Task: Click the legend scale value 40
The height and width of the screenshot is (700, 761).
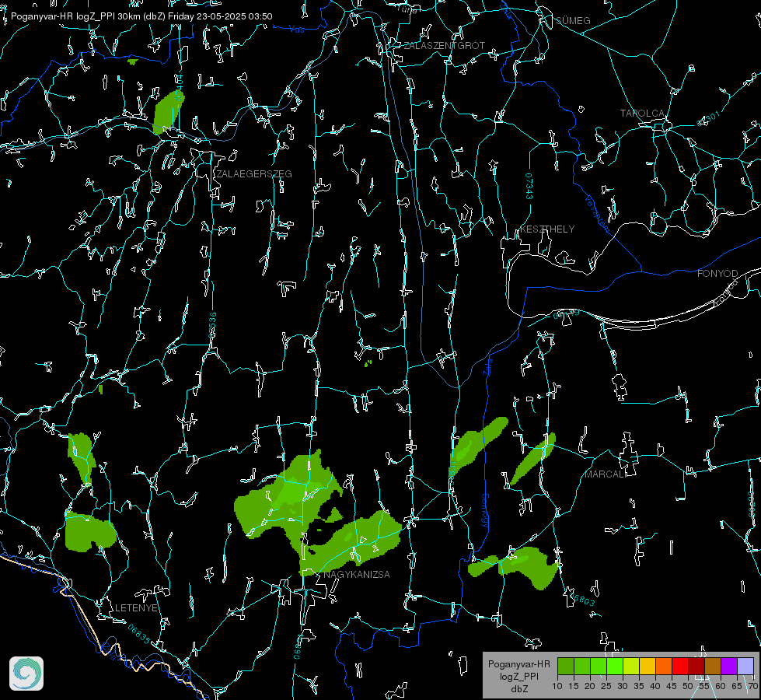Action: [x=655, y=686]
